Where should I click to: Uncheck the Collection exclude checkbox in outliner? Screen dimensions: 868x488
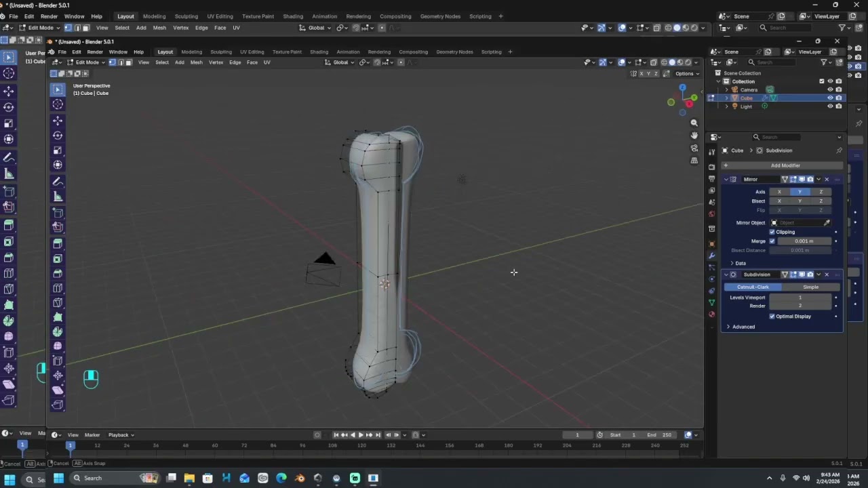pyautogui.click(x=822, y=81)
